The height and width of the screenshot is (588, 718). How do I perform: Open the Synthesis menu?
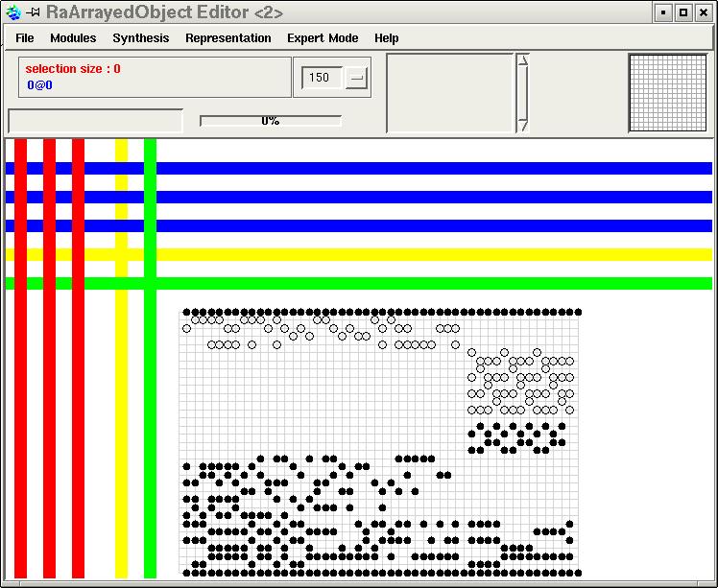[x=141, y=38]
